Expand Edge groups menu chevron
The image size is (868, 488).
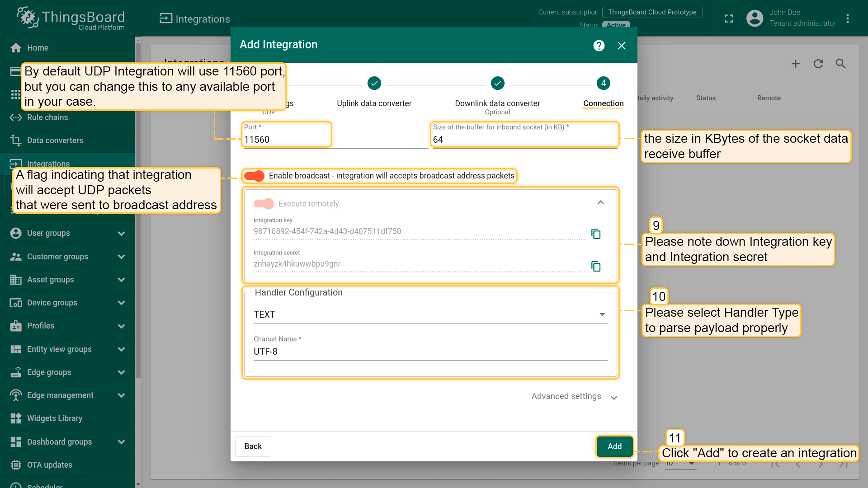pyautogui.click(x=121, y=372)
